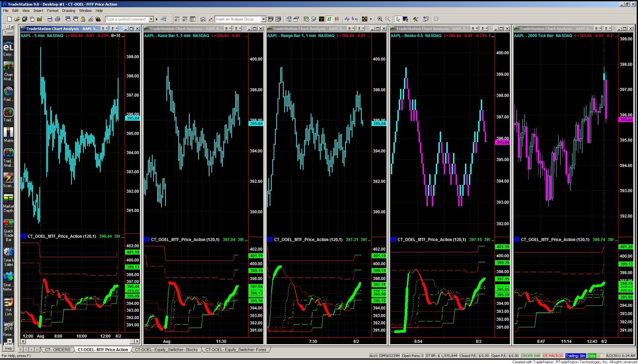The height and width of the screenshot is (364, 638).
Task: Click the magenta 395.84 price marker on Renko chart
Action: coord(502,142)
